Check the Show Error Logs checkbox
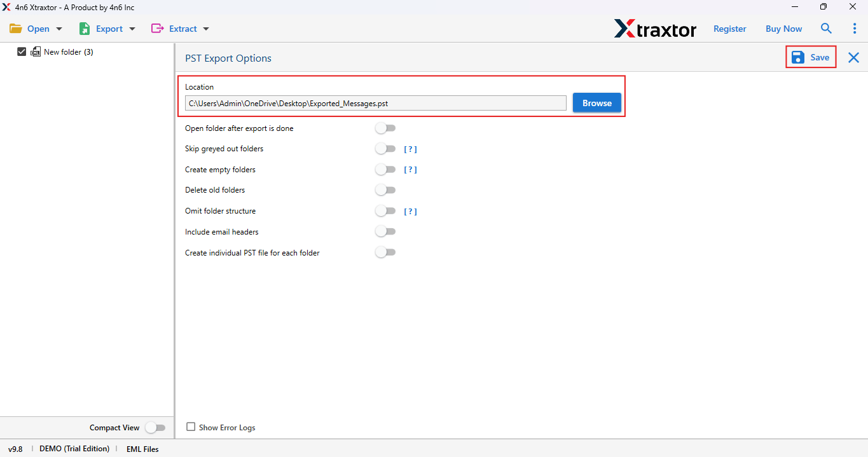Screen dimensions: 868x457 click(x=191, y=426)
